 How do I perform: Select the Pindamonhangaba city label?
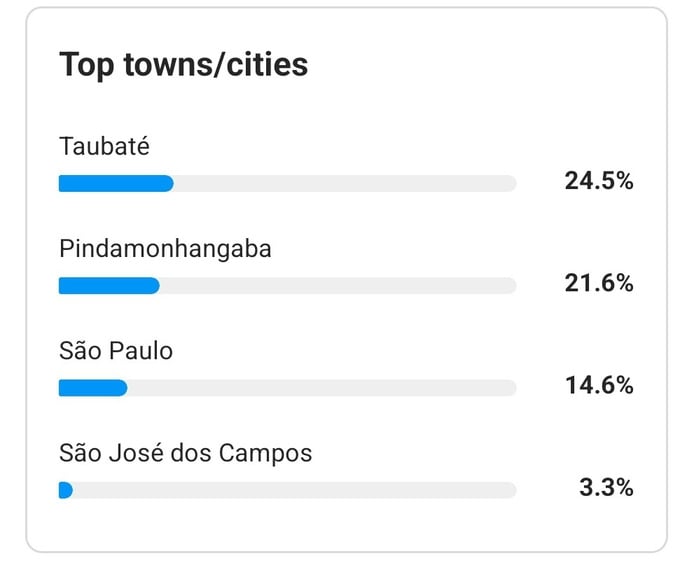coord(165,248)
